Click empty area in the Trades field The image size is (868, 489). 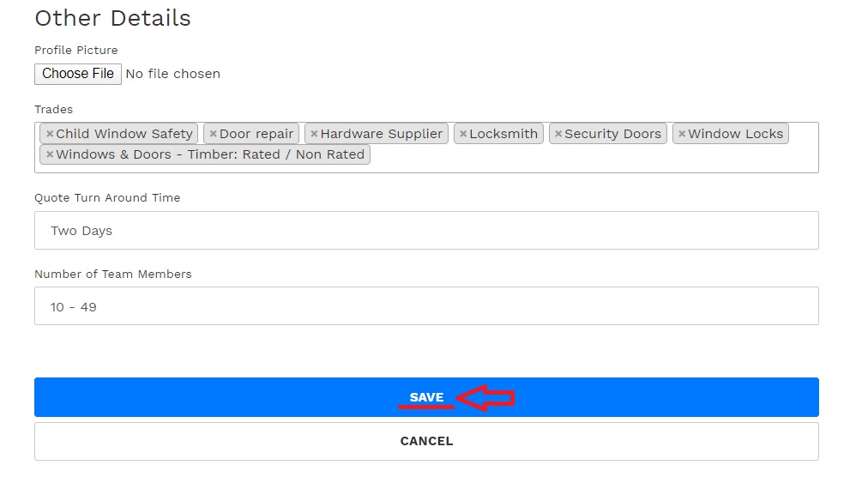593,158
